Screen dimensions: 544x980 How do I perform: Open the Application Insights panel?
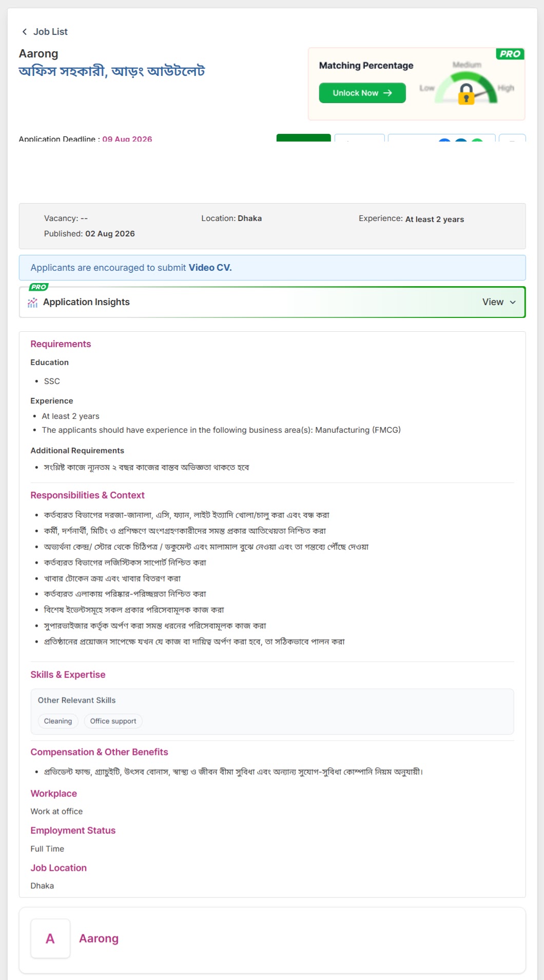click(x=273, y=302)
